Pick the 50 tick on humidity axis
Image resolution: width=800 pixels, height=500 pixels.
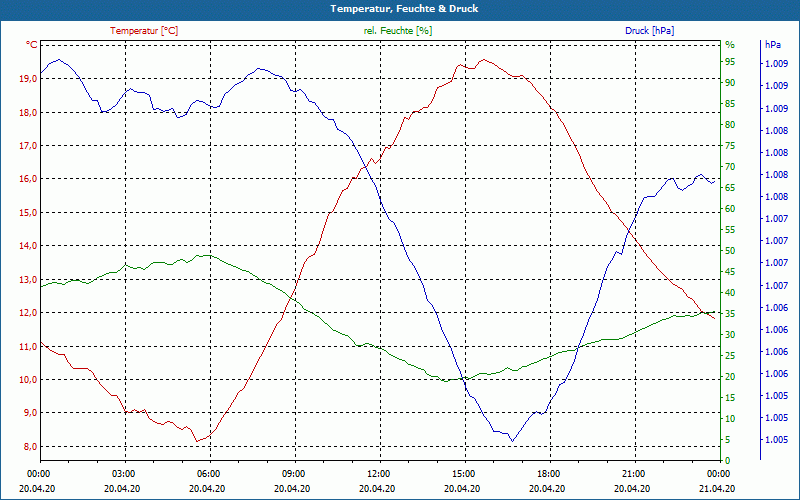coord(730,251)
